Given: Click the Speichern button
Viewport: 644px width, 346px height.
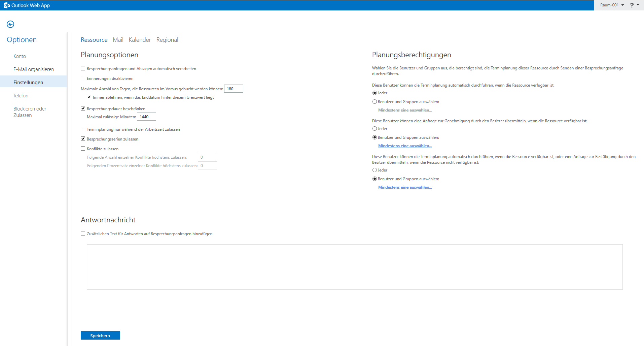Looking at the screenshot, I should click(x=100, y=336).
